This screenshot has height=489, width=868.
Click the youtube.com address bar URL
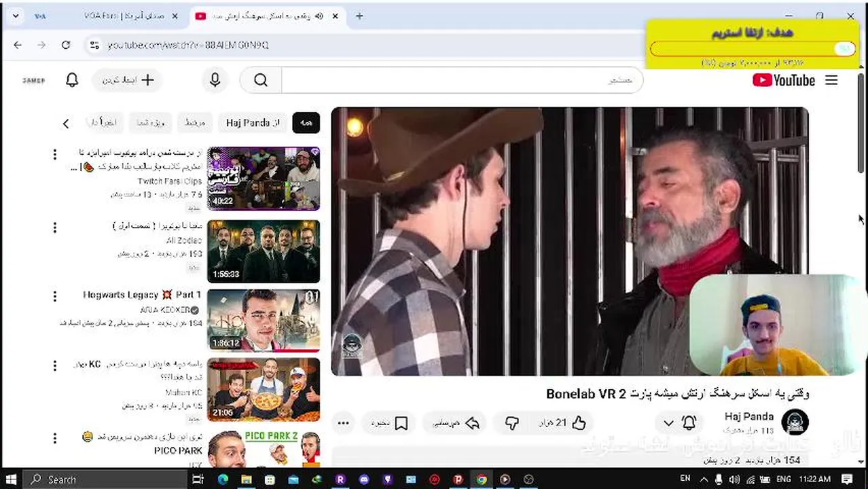[x=188, y=45]
